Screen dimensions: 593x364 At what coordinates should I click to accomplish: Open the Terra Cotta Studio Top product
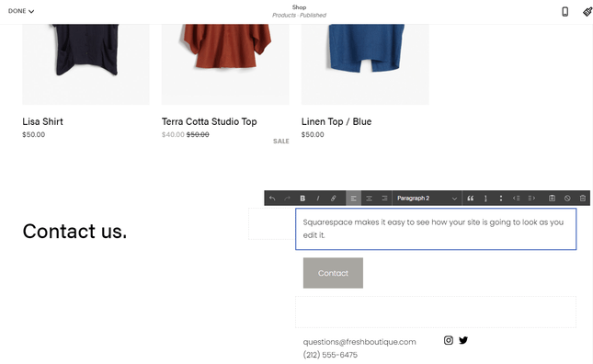click(209, 121)
